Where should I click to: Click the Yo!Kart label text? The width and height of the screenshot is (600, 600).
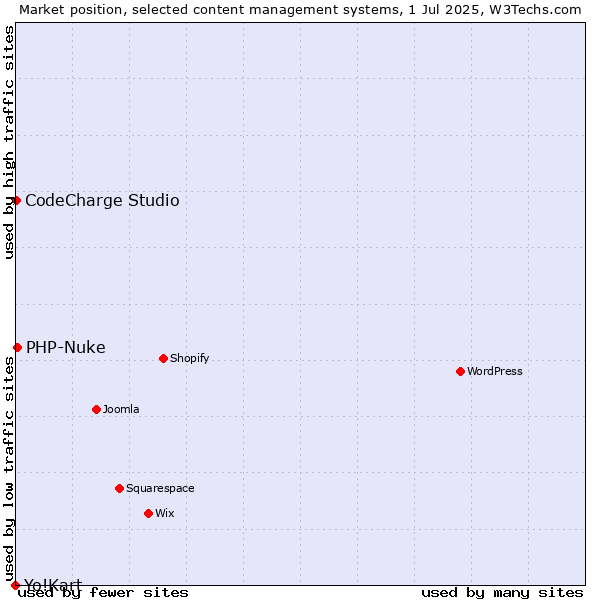pos(53,585)
